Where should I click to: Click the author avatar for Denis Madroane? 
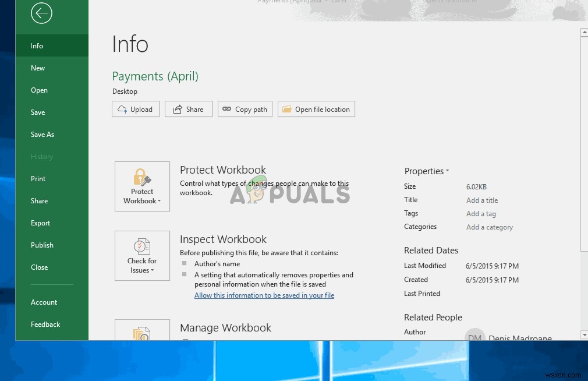click(475, 336)
